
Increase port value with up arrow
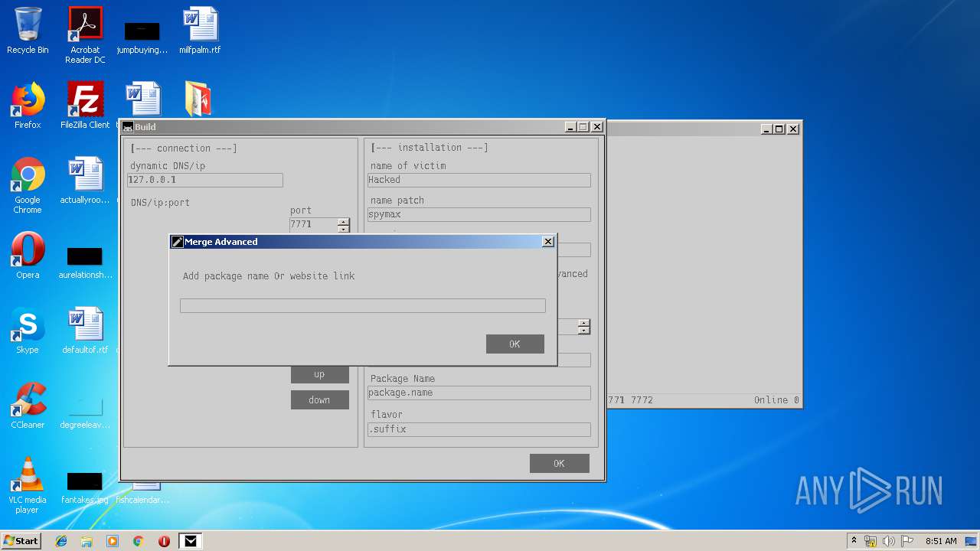click(x=344, y=222)
